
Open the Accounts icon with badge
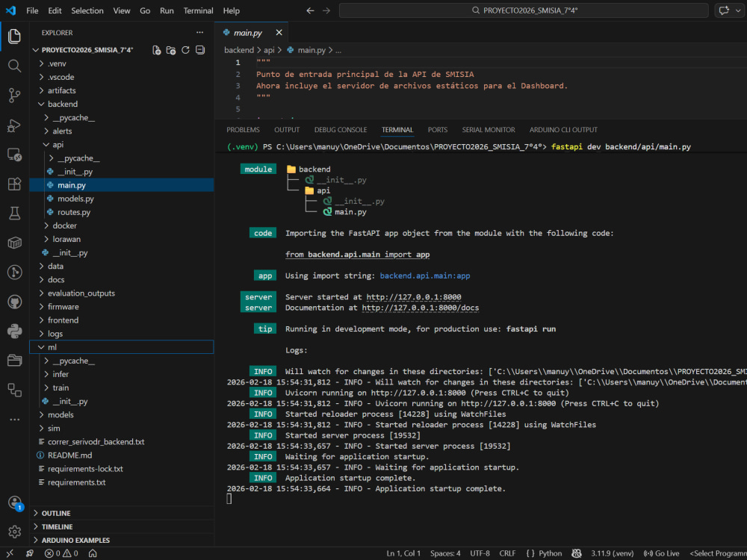point(15,503)
